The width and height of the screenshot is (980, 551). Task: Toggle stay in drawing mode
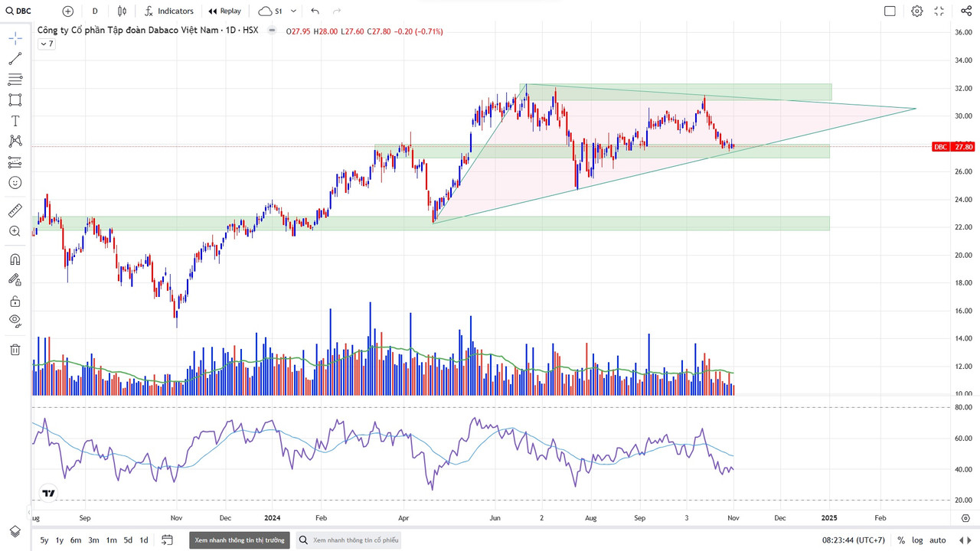[15, 280]
